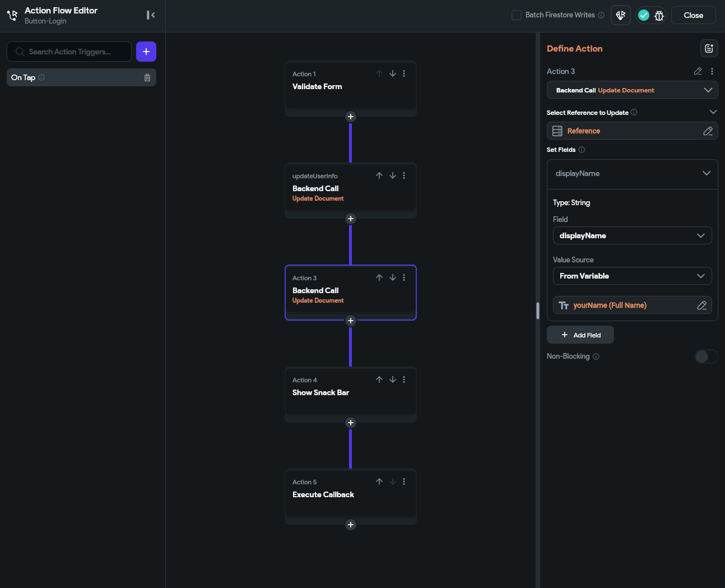Rename Action 3 with pencil icon
The width and height of the screenshot is (725, 588).
click(698, 71)
